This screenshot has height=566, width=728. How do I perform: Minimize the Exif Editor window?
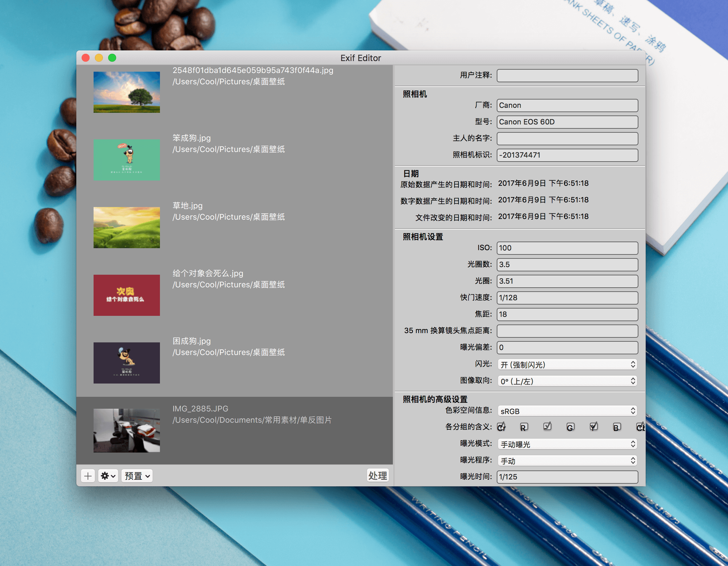(x=99, y=58)
